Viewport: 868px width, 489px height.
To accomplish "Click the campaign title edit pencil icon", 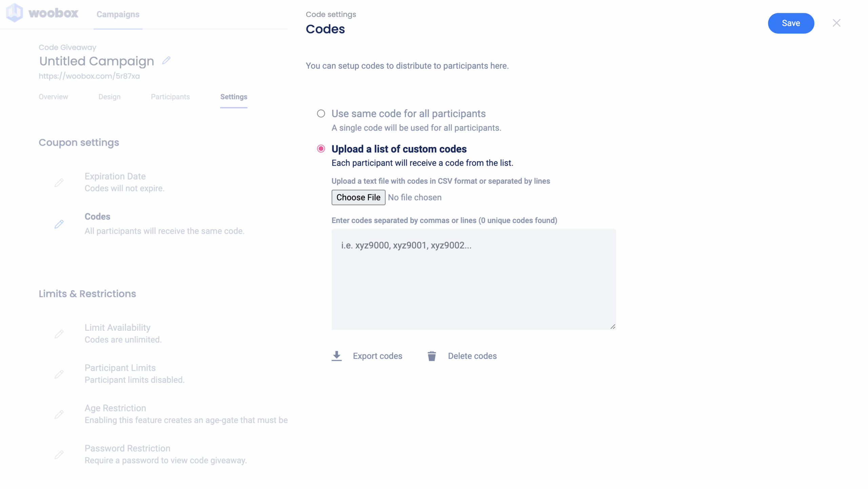I will click(x=166, y=60).
